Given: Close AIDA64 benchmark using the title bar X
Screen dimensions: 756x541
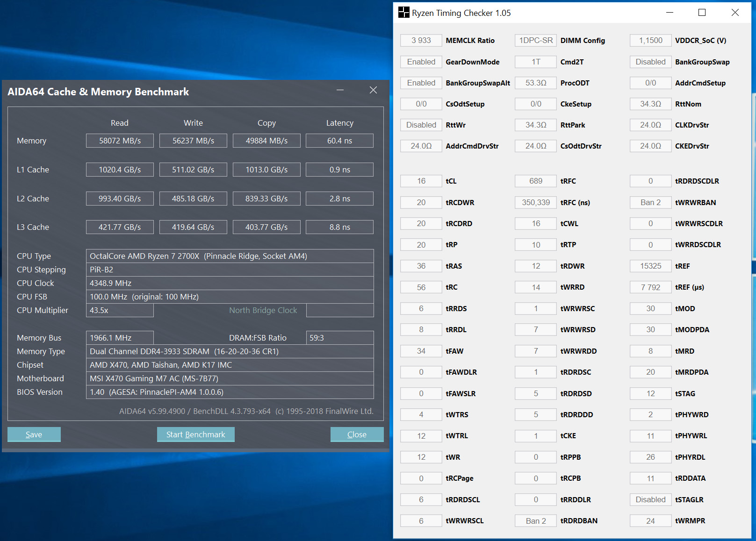Looking at the screenshot, I should coord(373,90).
